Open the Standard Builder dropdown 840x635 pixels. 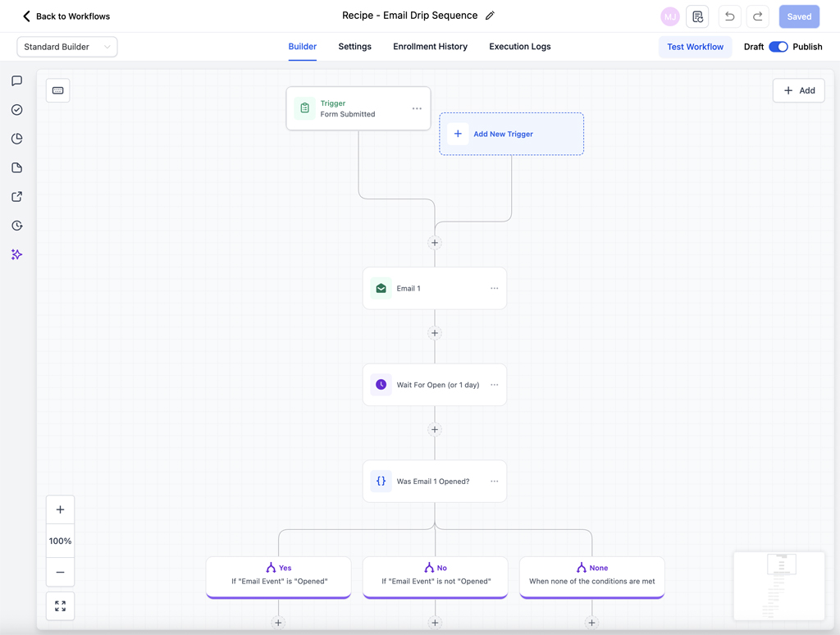click(x=66, y=47)
